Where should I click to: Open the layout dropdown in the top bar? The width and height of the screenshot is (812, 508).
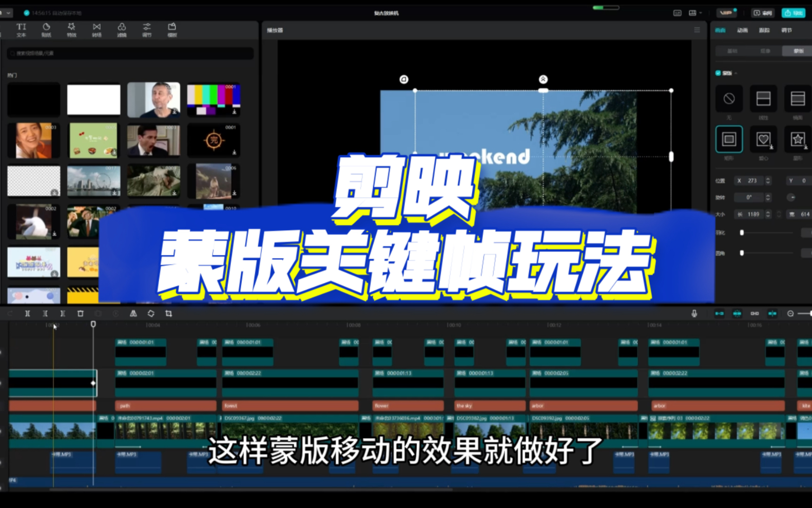pos(695,13)
